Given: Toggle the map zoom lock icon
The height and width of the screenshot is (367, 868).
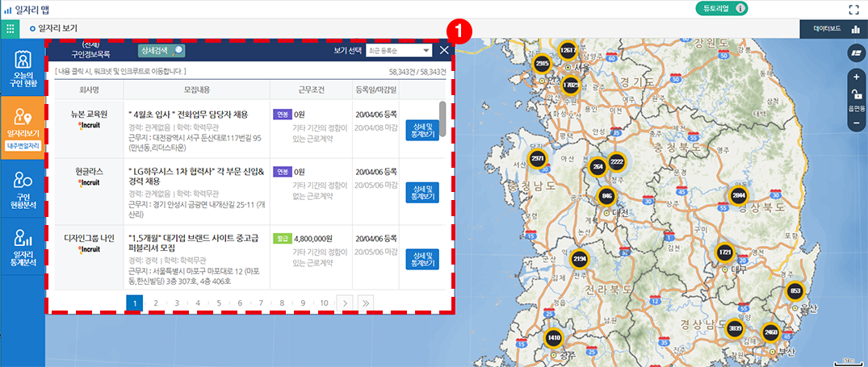Looking at the screenshot, I should (x=856, y=94).
